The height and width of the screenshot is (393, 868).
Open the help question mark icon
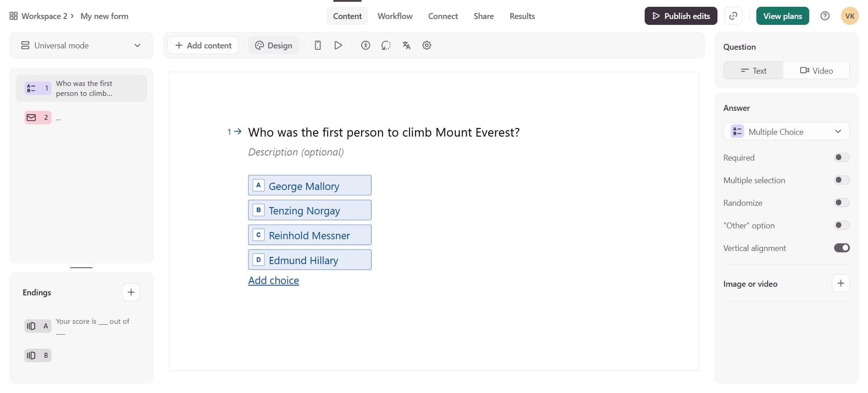click(x=825, y=16)
